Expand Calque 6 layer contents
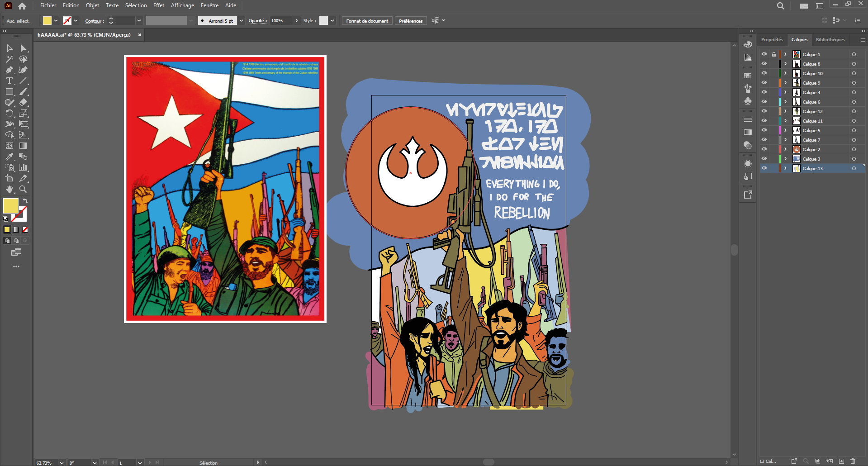868x466 pixels. [786, 102]
